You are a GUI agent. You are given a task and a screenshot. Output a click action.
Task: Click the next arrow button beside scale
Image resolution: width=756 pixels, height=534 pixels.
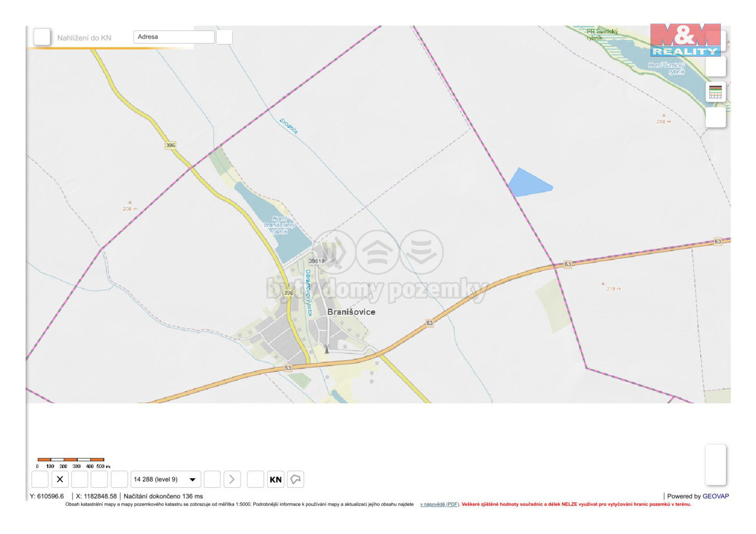coord(232,479)
